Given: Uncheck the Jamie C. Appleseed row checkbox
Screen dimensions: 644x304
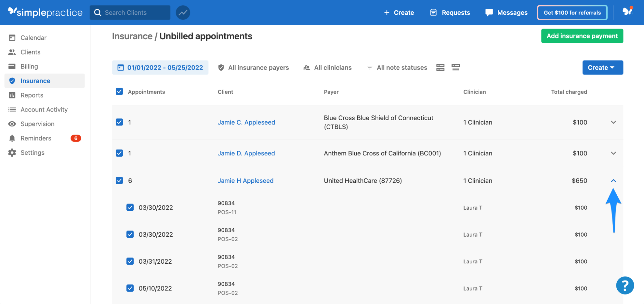Looking at the screenshot, I should coord(119,122).
